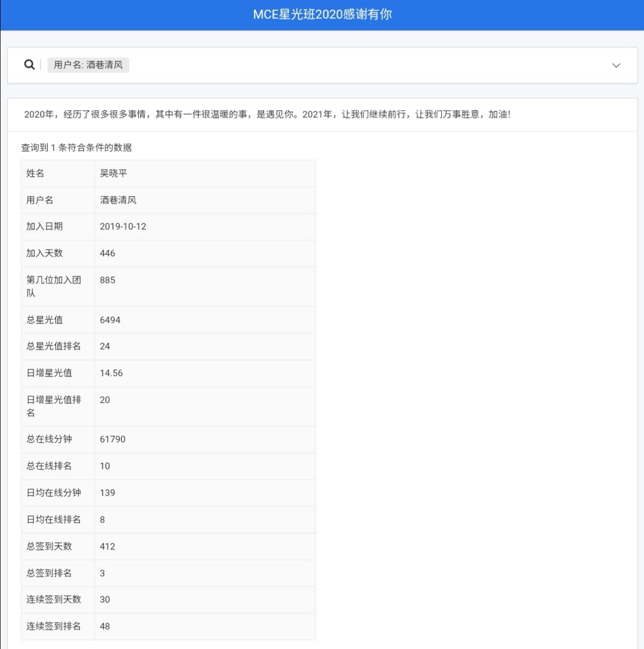Image resolution: width=644 pixels, height=649 pixels.
Task: Click the value 6494
Action: (110, 320)
